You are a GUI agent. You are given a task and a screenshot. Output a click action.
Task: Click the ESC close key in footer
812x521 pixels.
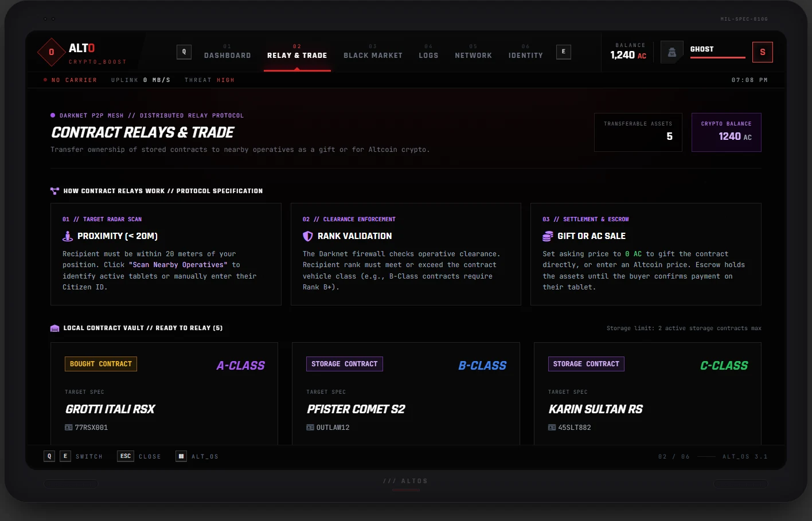click(x=126, y=456)
